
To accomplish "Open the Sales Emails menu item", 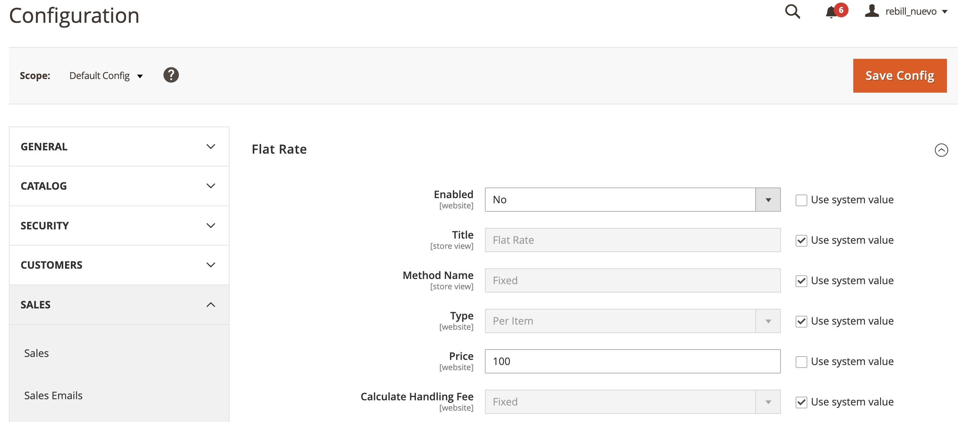I will pos(53,395).
